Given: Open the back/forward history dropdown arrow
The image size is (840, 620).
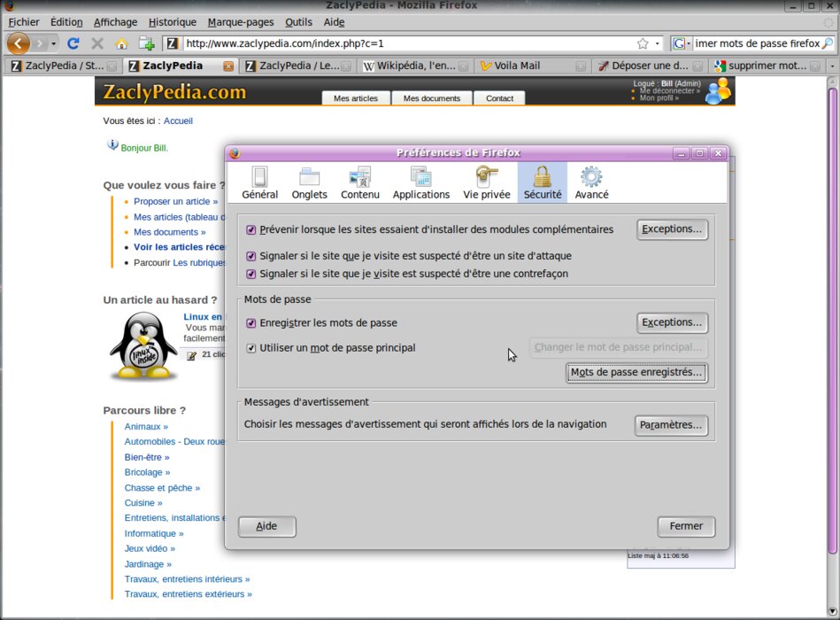Looking at the screenshot, I should coord(54,43).
